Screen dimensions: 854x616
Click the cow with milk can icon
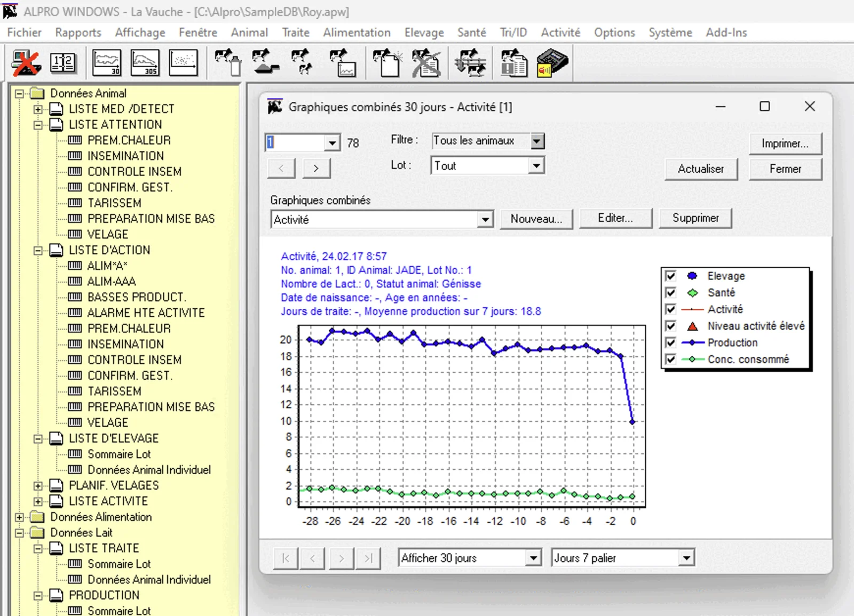coord(228,63)
